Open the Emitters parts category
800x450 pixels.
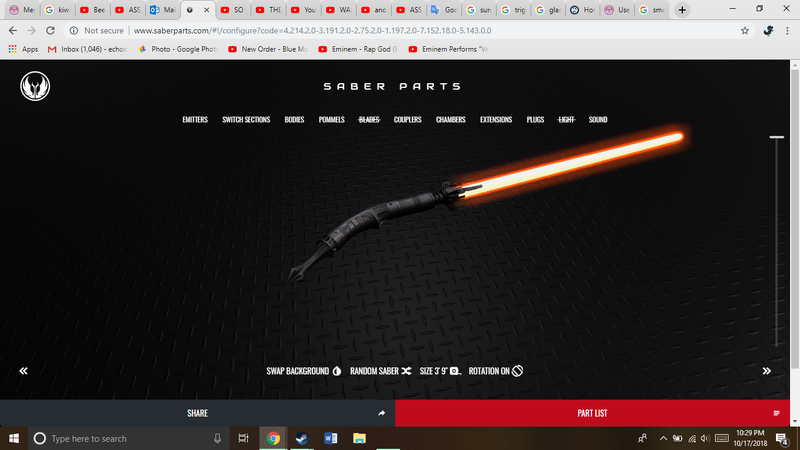[195, 120]
